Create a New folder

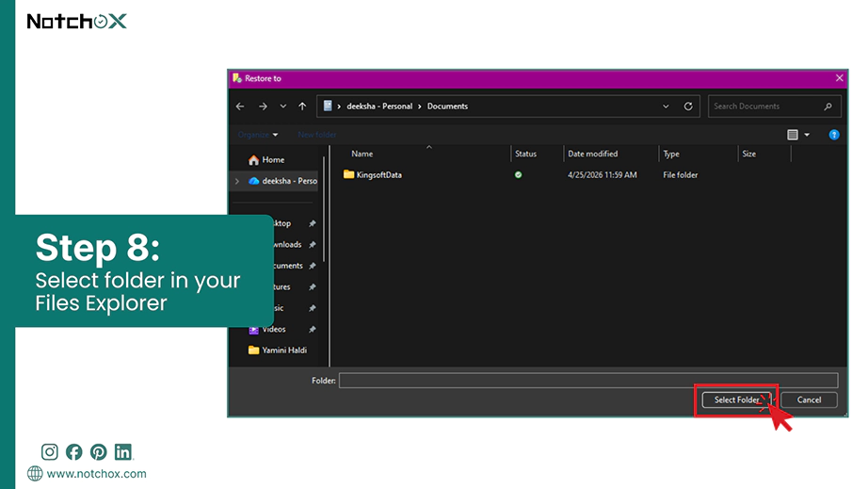(x=316, y=135)
